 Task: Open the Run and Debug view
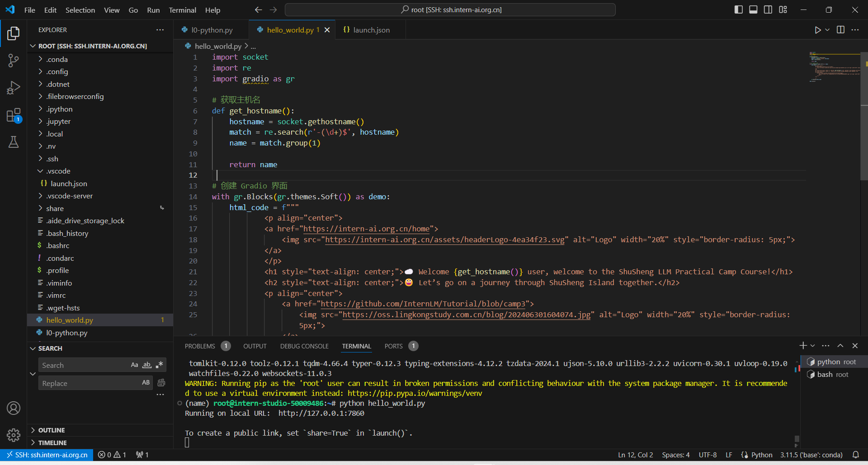click(x=14, y=88)
